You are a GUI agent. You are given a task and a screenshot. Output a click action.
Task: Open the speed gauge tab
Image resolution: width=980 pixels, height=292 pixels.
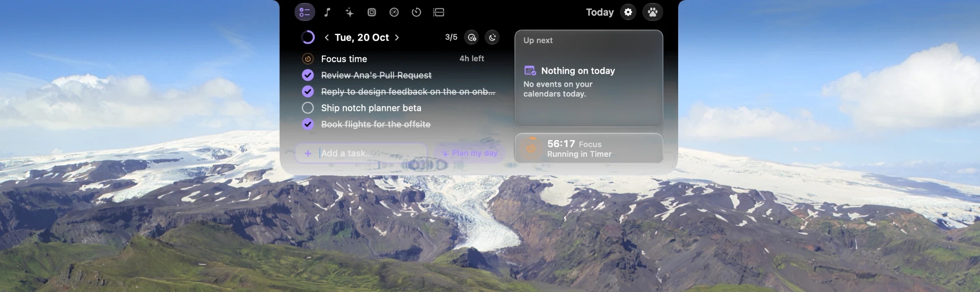(x=394, y=12)
